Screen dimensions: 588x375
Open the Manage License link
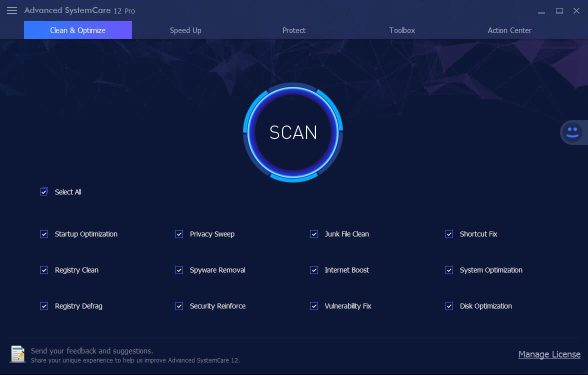click(x=549, y=354)
